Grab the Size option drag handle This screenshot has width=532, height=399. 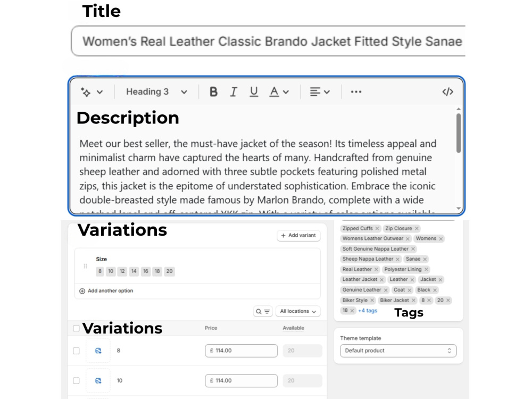(85, 267)
